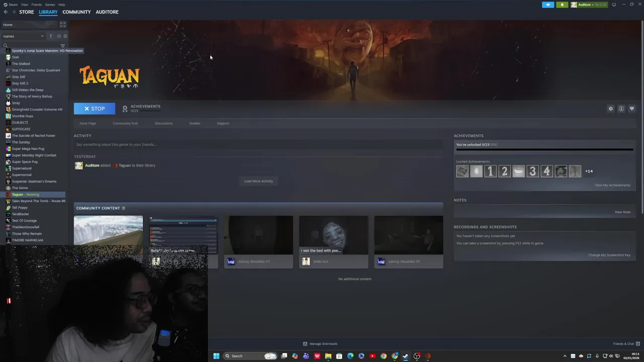
Task: Click Change My Screenshot Key
Action: click(609, 255)
